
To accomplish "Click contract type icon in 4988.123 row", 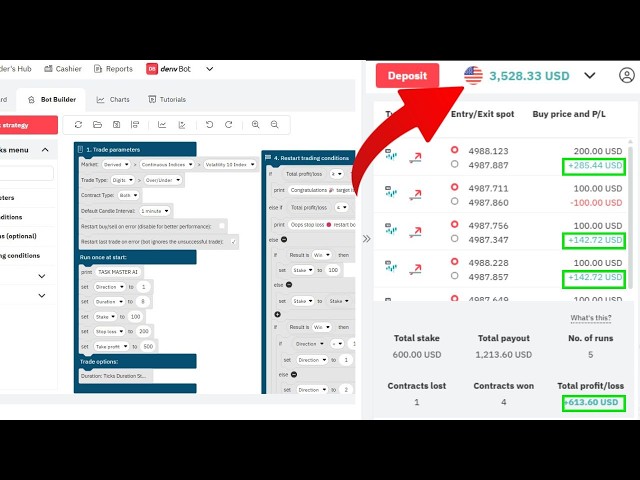I will click(x=391, y=154).
